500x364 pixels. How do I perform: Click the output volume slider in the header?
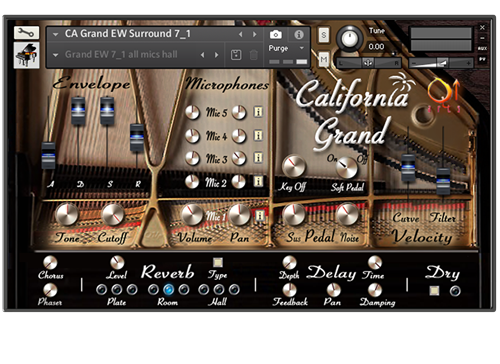pos(441,63)
